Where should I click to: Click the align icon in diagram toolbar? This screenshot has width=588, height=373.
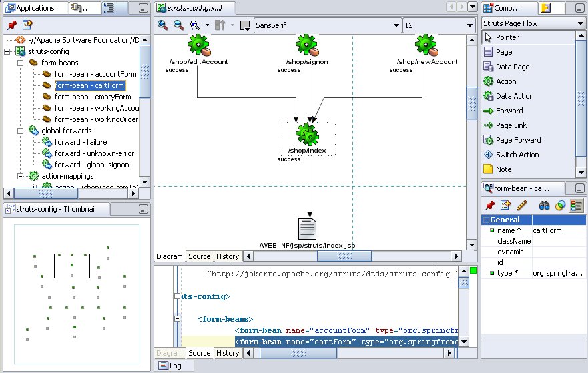[220, 25]
